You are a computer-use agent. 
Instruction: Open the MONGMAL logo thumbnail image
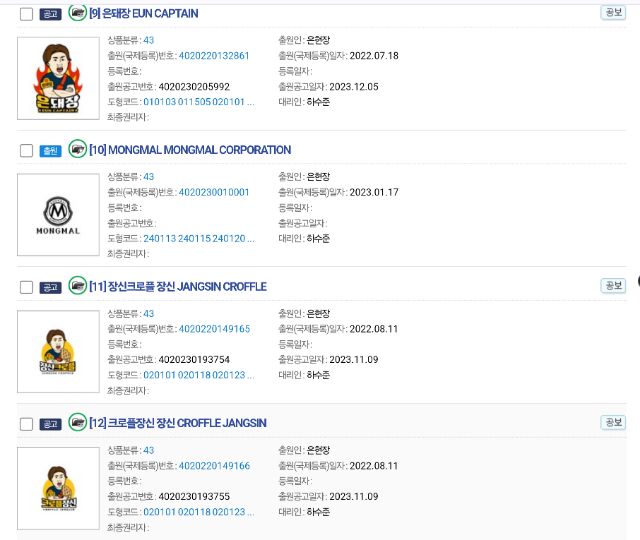[58, 215]
